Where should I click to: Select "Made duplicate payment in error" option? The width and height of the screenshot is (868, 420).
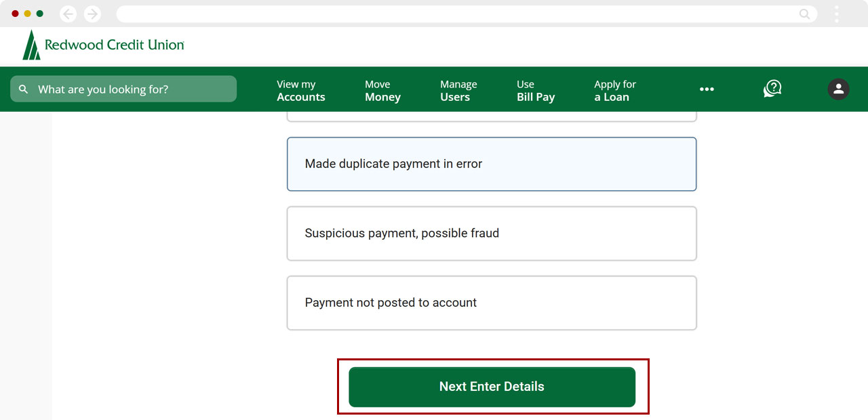click(x=492, y=164)
